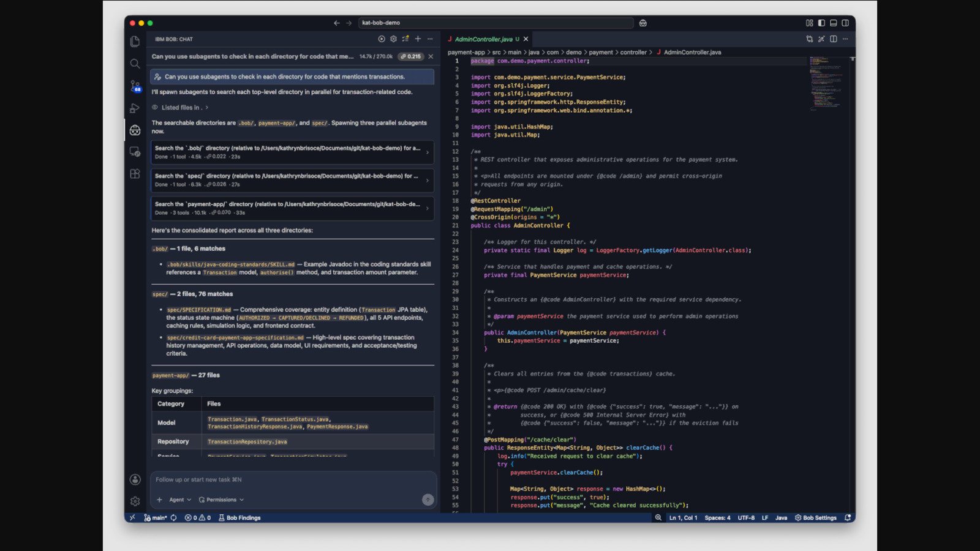Viewport: 980px width, 551px height.
Task: Open the task list icon in chat header
Action: click(x=405, y=39)
